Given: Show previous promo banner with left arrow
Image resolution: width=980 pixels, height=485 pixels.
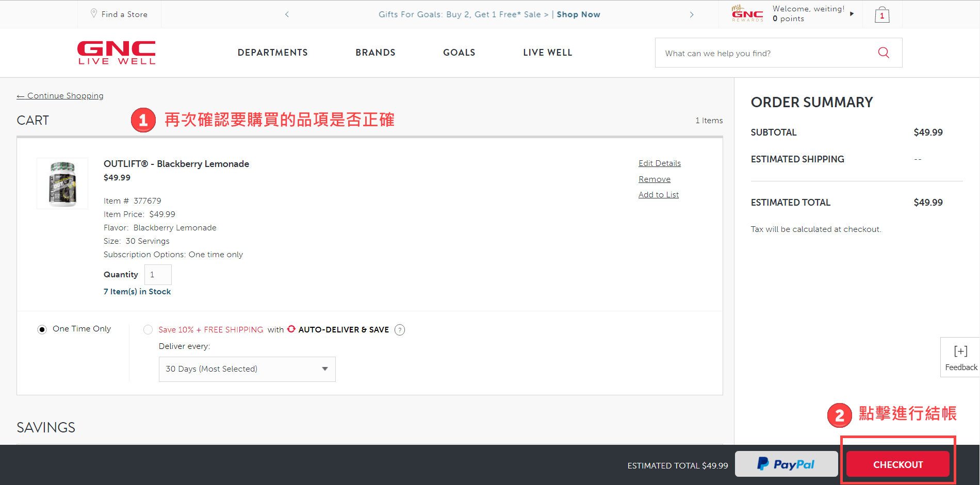Looking at the screenshot, I should (x=287, y=14).
